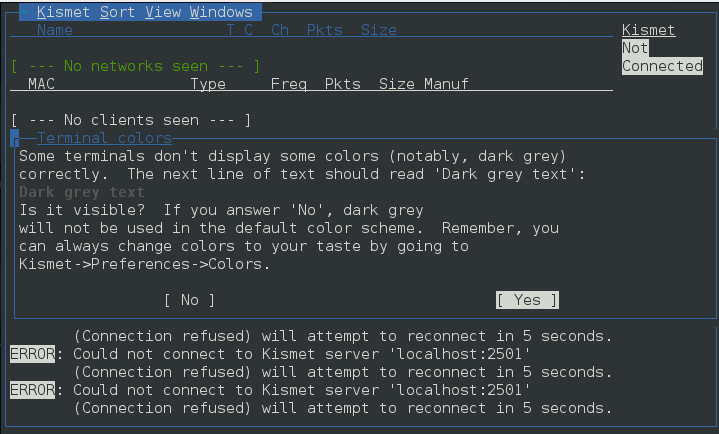The image size is (719, 434).
Task: Select the Name column header
Action: coord(54,30)
